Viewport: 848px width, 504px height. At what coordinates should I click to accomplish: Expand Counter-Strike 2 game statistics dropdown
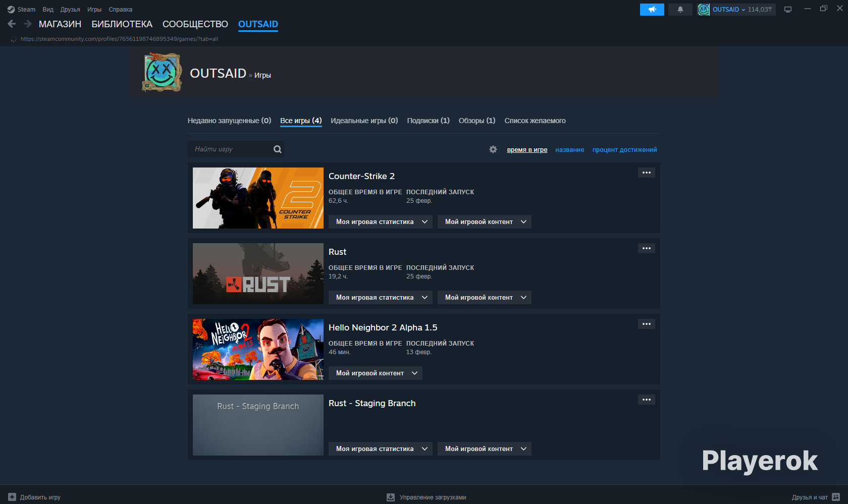(x=381, y=222)
